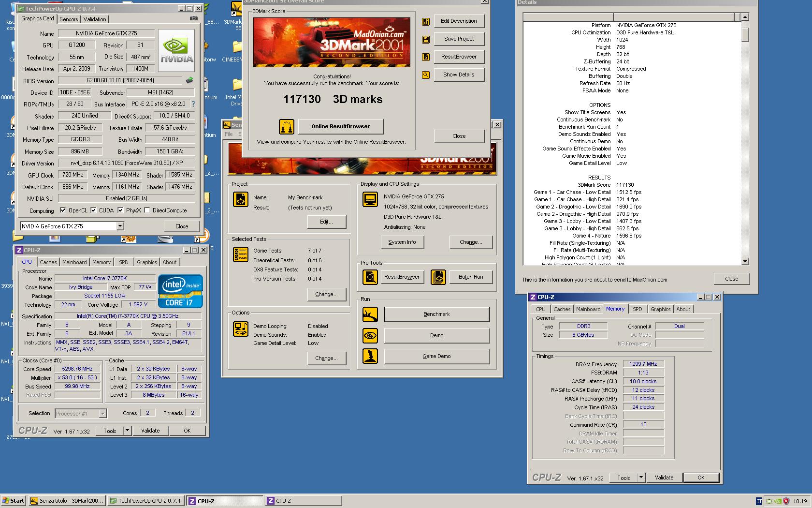Screen dimensions: 812x508
Task: Open the GPU selection dropdown in GPU-Z
Action: [120, 226]
